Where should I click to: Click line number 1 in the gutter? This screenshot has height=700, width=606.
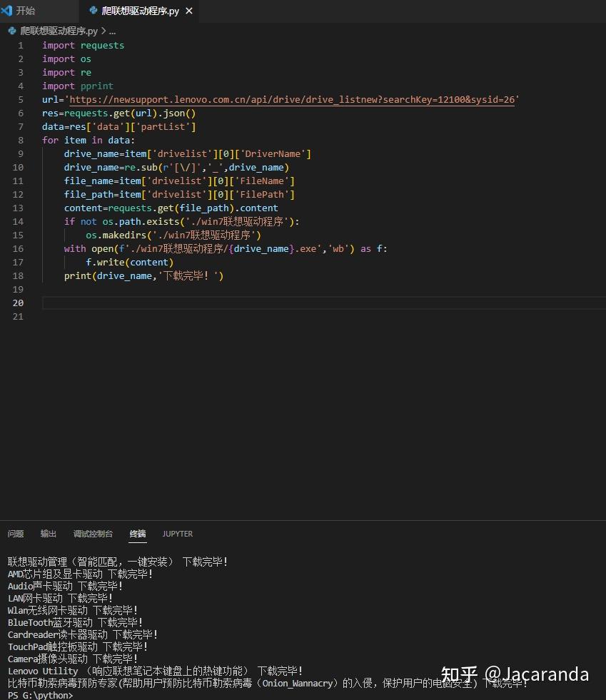21,46
